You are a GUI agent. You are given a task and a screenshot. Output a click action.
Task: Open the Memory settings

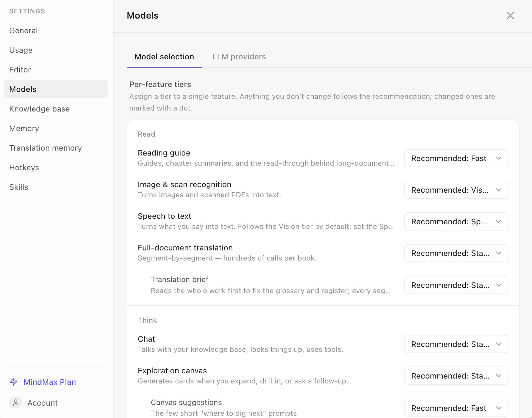click(x=56, y=128)
